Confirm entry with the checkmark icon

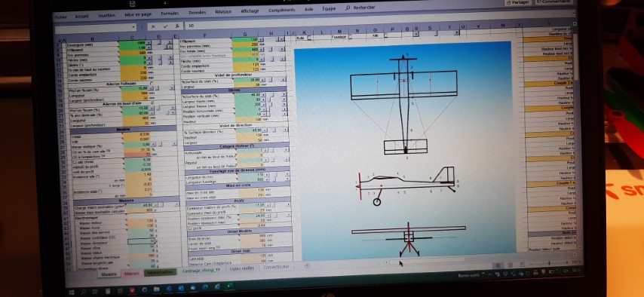[165, 26]
